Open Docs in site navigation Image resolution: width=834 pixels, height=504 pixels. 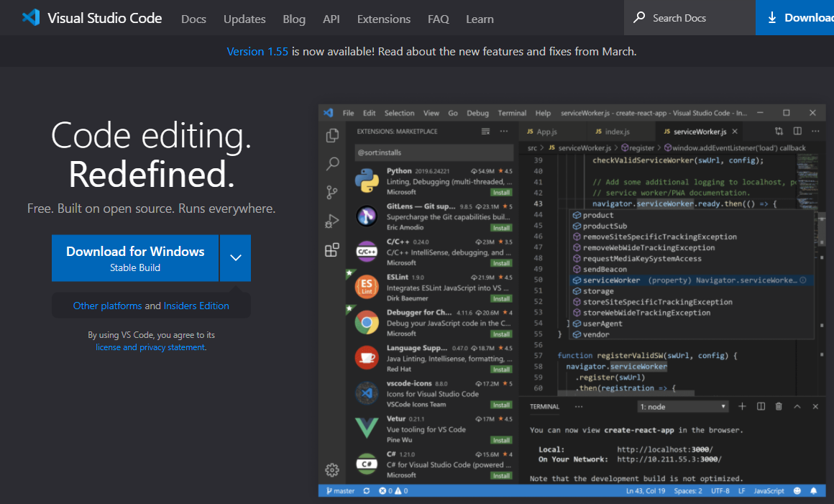pos(193,19)
